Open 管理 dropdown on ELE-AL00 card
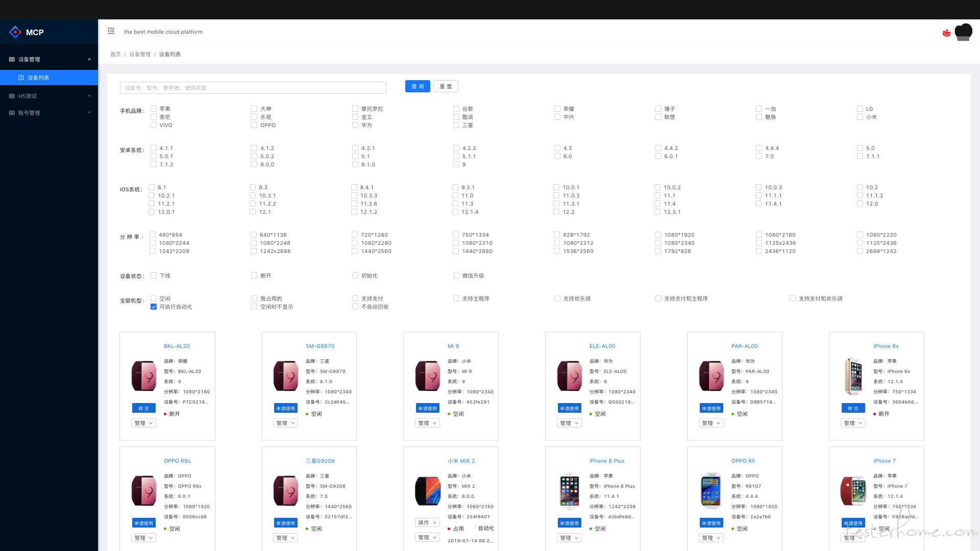This screenshot has height=551, width=980. point(569,423)
